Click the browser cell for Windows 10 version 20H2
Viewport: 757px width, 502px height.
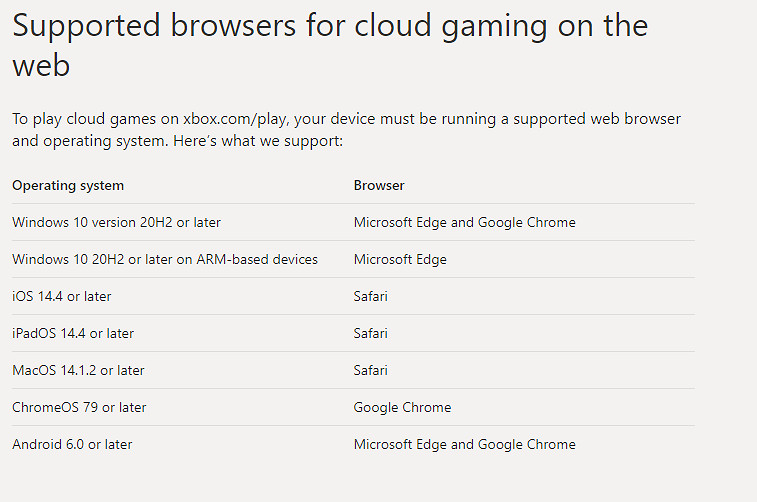pyautogui.click(x=464, y=222)
